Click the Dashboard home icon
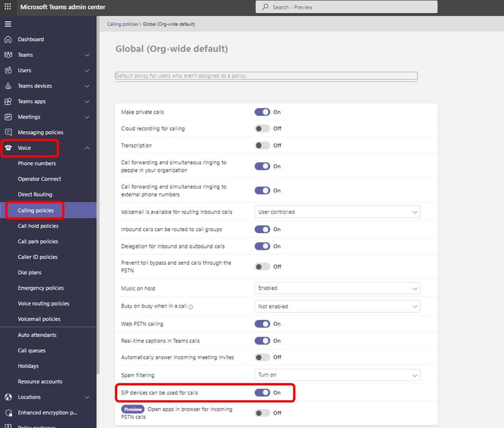Screen dimensions: 504x428 coord(8,39)
